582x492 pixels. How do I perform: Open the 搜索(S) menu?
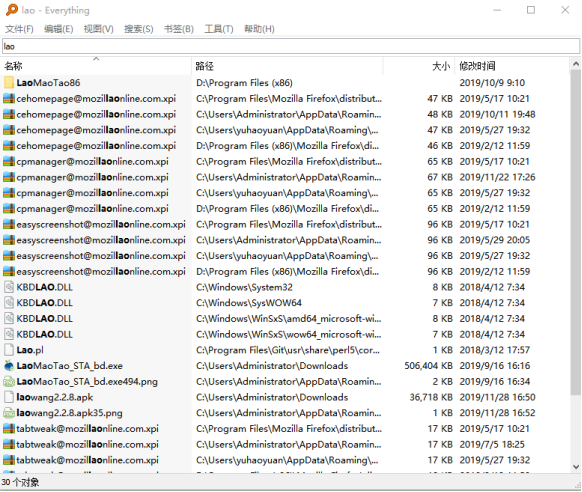(x=138, y=29)
